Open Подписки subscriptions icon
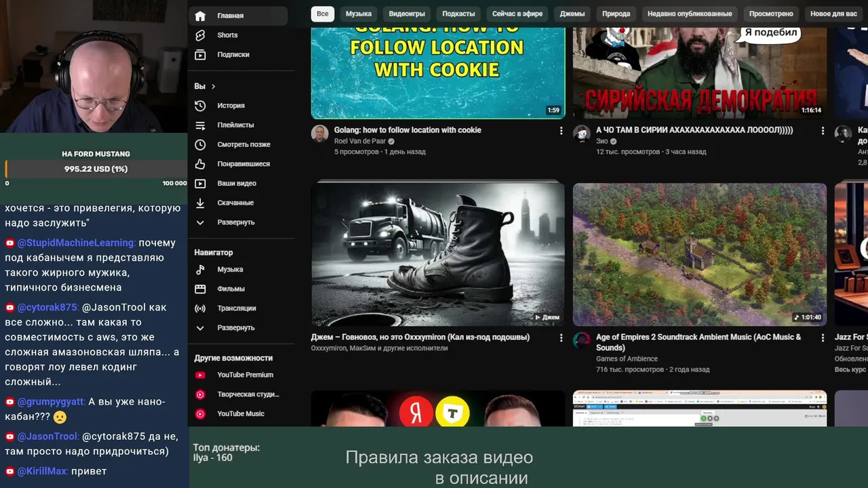The width and height of the screenshot is (868, 488). (200, 54)
